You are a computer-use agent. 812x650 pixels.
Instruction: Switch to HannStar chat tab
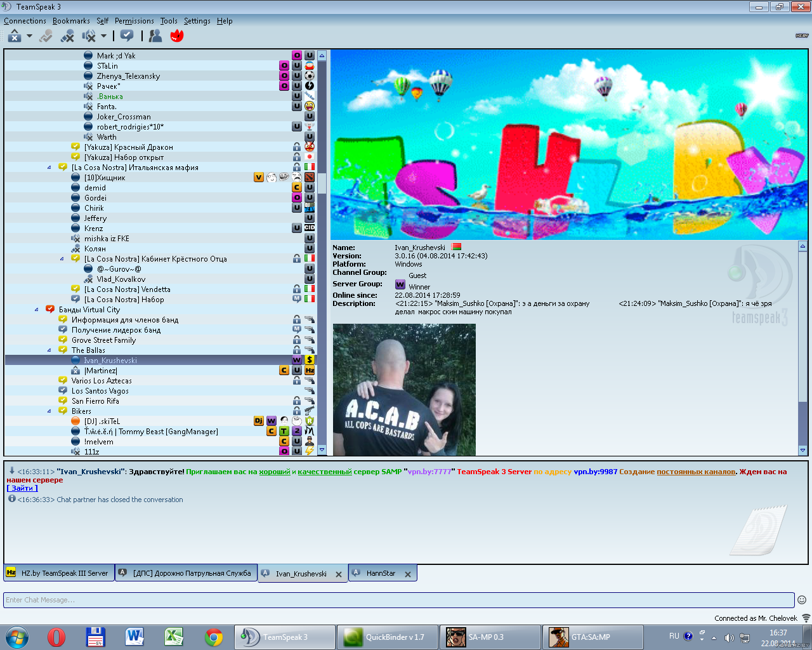pyautogui.click(x=383, y=573)
